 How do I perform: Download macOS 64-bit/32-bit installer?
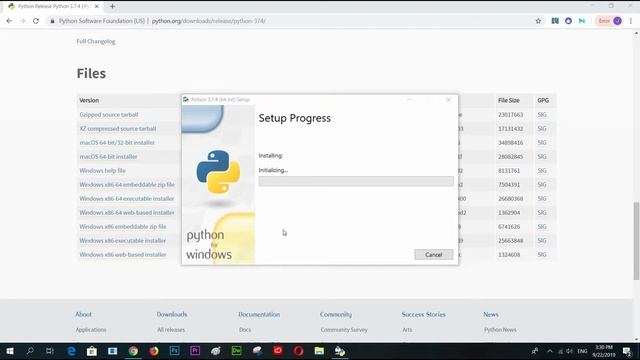(x=117, y=142)
